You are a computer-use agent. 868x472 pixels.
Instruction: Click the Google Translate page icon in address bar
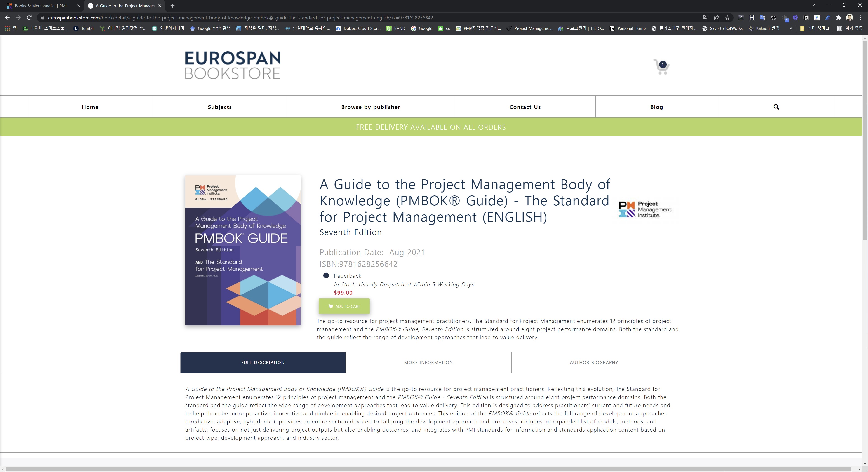[706, 18]
